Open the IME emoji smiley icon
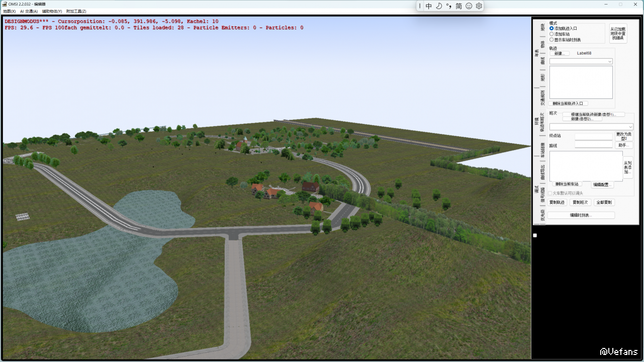This screenshot has width=644, height=362. pos(469,6)
